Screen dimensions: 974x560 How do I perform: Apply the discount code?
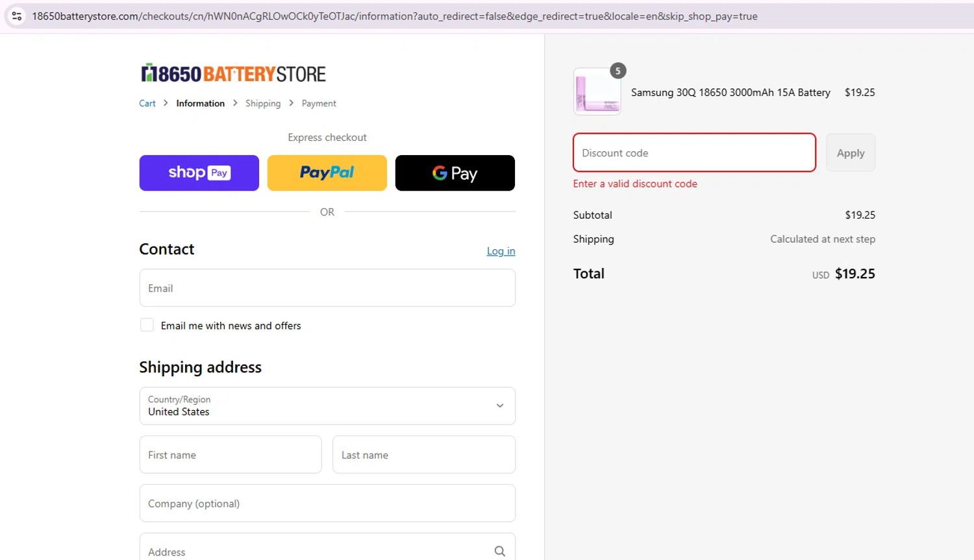coord(851,153)
